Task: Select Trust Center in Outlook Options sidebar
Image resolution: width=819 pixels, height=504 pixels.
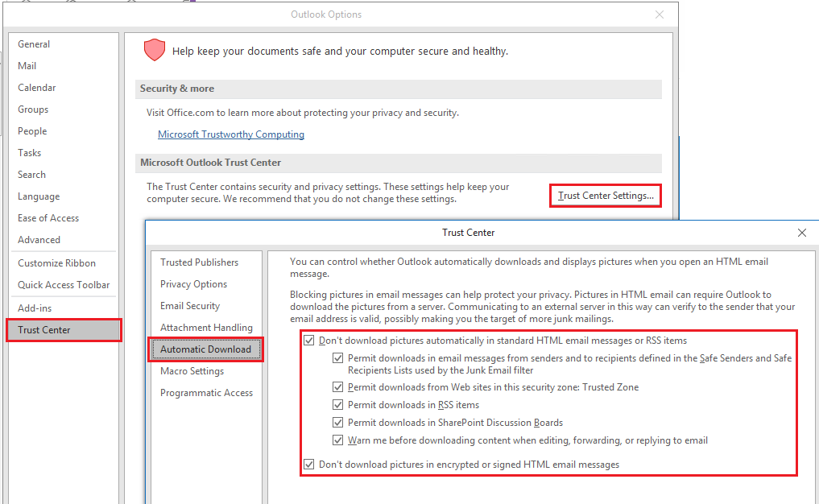Action: click(64, 330)
